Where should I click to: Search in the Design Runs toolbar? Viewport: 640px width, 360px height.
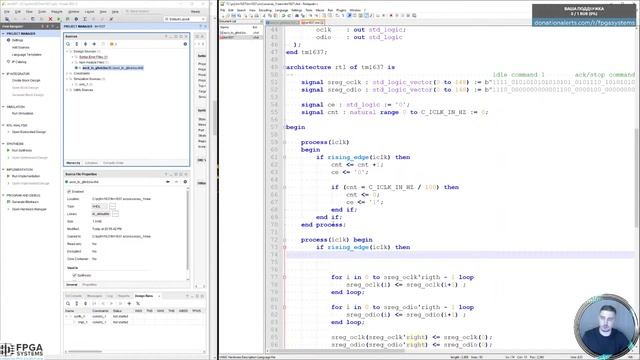pos(68,304)
